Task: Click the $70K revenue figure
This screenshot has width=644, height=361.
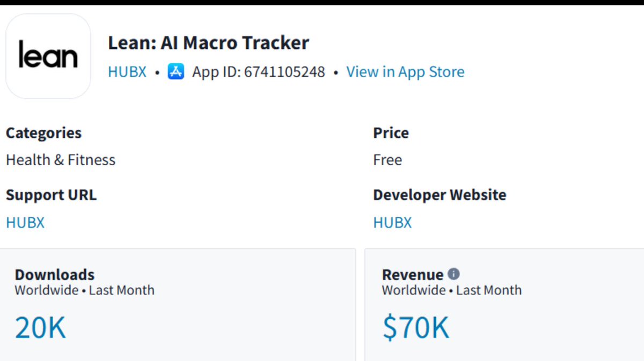Action: [415, 328]
